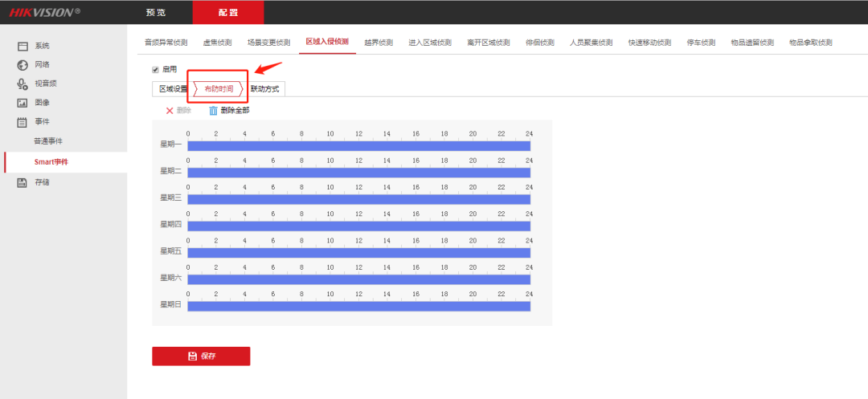868x399 pixels.
Task: Open the 联动方式 sub-tab
Action: (264, 88)
